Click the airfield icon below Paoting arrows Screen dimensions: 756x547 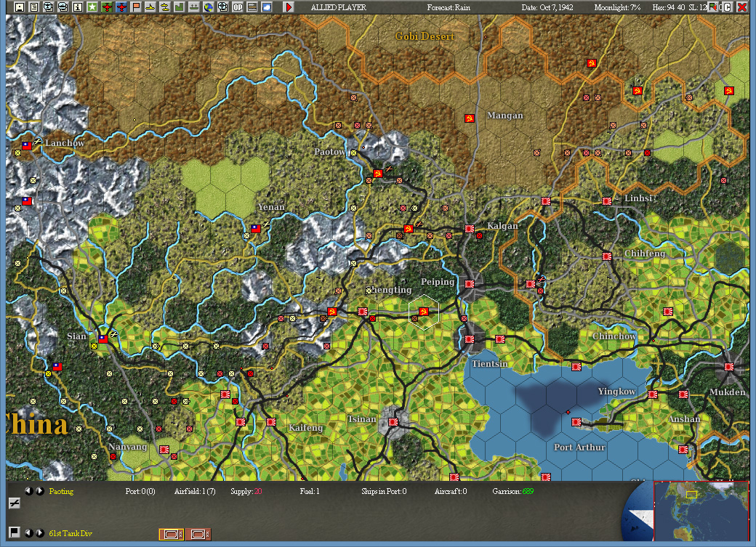15,503
